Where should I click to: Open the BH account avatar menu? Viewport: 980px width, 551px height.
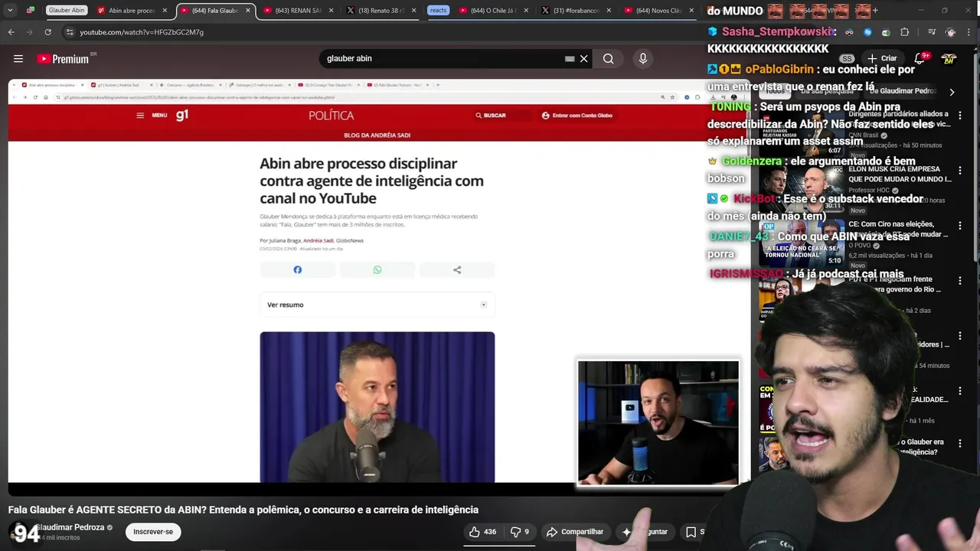pyautogui.click(x=949, y=59)
